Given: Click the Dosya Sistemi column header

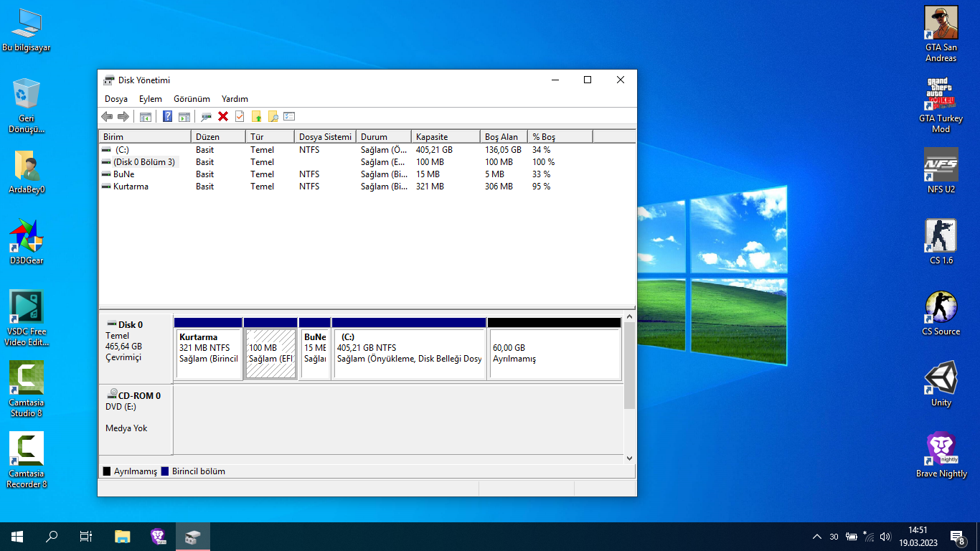Looking at the screenshot, I should pos(325,136).
